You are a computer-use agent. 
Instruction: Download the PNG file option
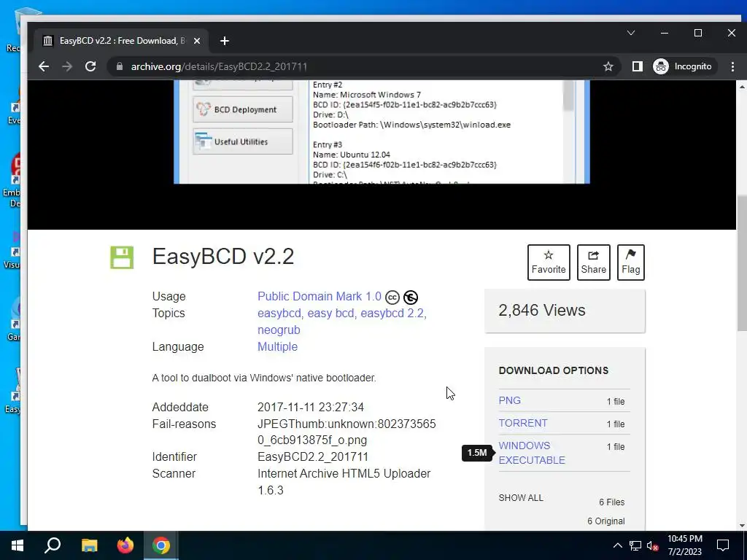pos(509,400)
